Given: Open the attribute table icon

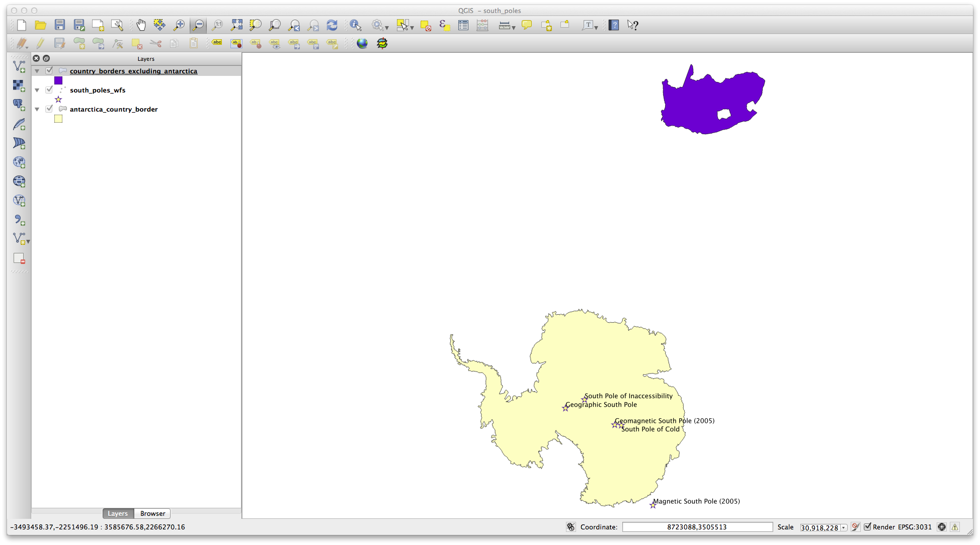Looking at the screenshot, I should [x=463, y=25].
